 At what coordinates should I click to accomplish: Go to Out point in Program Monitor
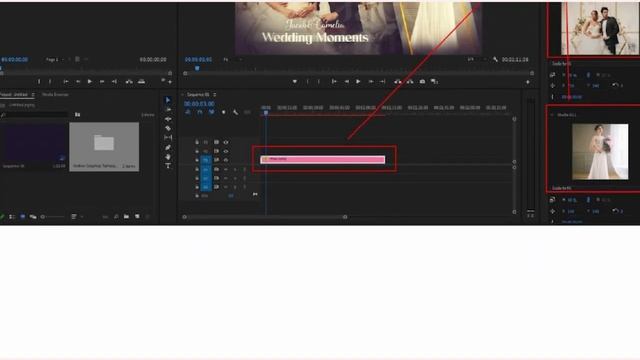(382, 82)
